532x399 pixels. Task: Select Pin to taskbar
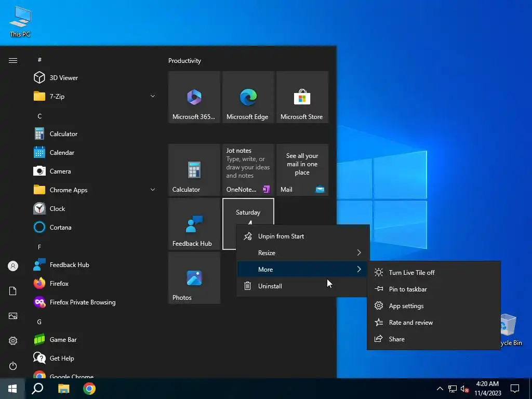tap(434, 289)
